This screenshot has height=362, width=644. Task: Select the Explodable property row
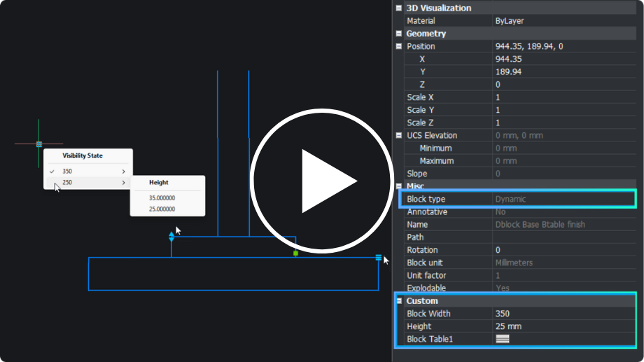coord(520,288)
